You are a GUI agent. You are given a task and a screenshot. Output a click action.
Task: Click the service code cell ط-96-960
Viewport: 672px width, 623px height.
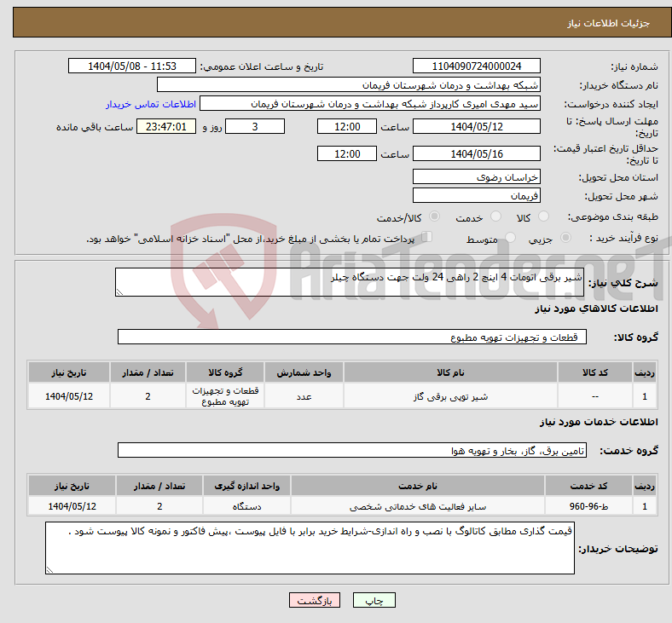pyautogui.click(x=589, y=506)
